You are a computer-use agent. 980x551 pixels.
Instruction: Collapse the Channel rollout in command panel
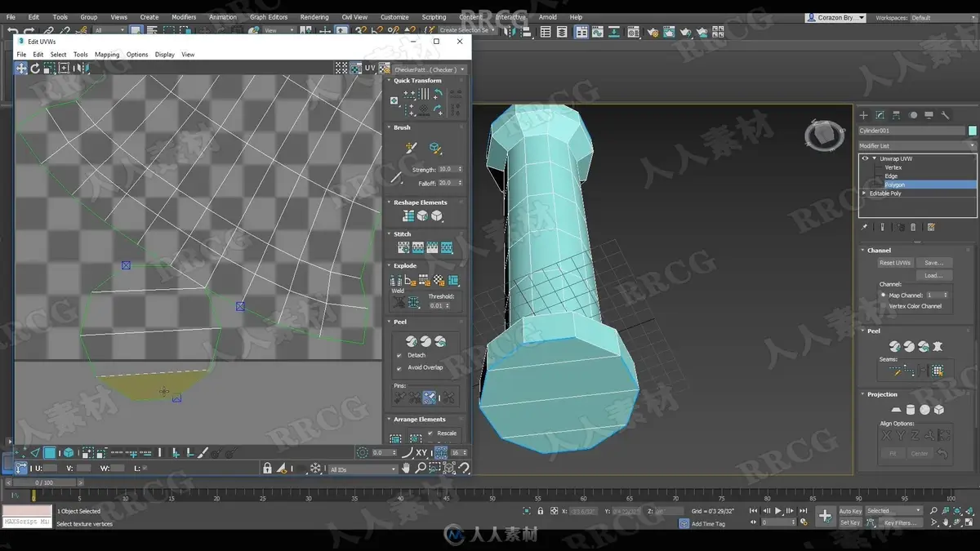pos(879,250)
